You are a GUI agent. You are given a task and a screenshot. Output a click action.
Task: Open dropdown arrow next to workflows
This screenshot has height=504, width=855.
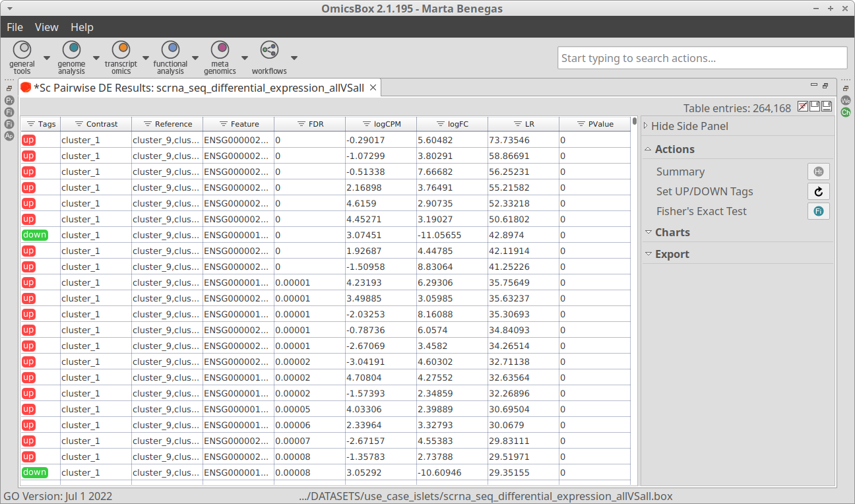coord(294,57)
